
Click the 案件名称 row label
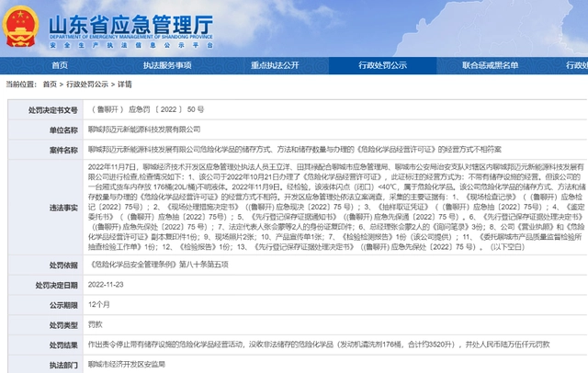(x=63, y=150)
